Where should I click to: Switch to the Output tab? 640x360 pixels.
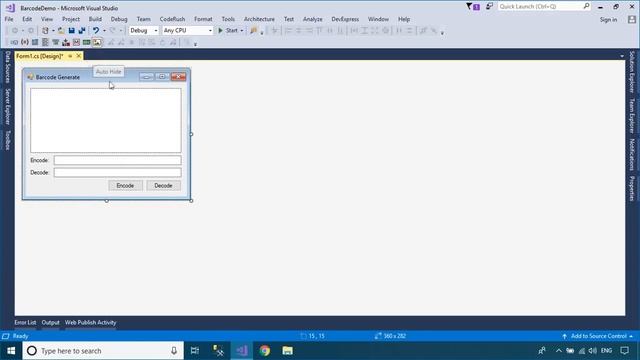(51, 322)
